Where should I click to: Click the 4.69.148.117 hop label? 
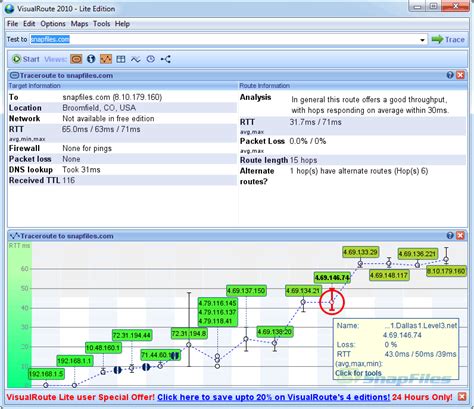[389, 276]
